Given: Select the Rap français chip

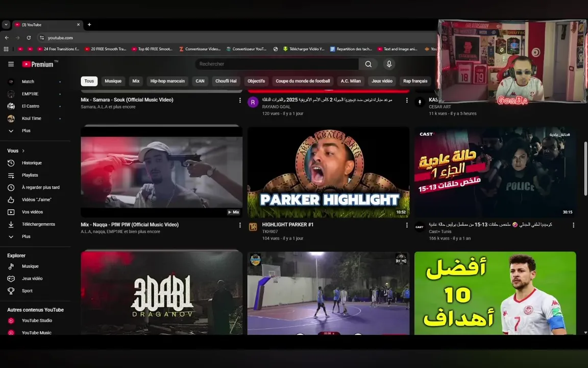Looking at the screenshot, I should click(x=415, y=81).
